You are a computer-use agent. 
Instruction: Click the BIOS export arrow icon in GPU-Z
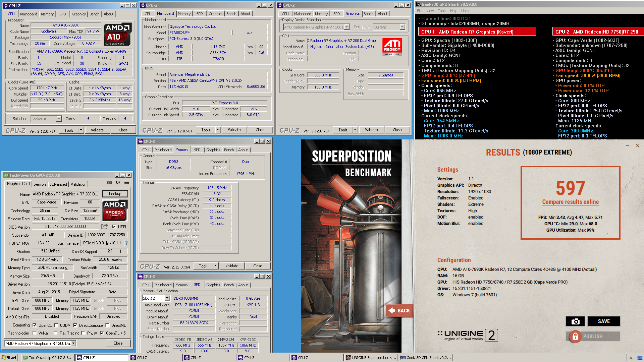105,227
